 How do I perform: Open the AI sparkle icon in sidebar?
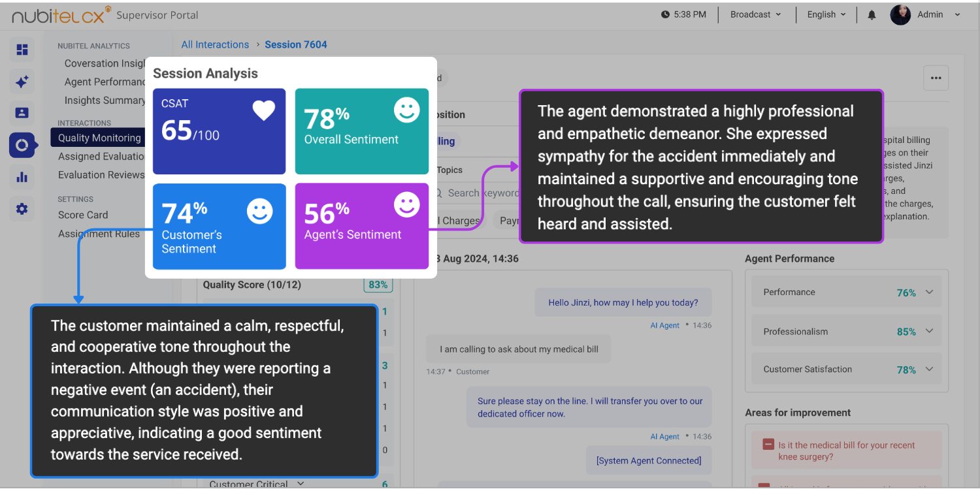tap(22, 82)
